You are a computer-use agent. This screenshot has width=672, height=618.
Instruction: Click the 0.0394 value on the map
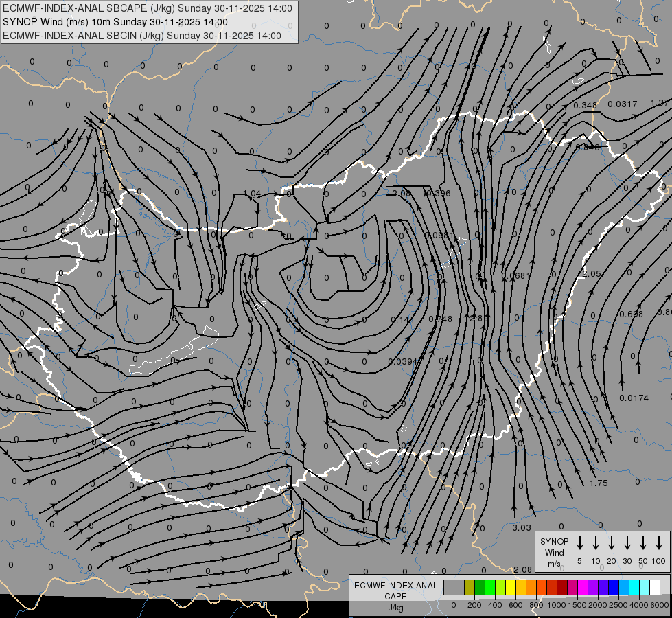tap(402, 362)
